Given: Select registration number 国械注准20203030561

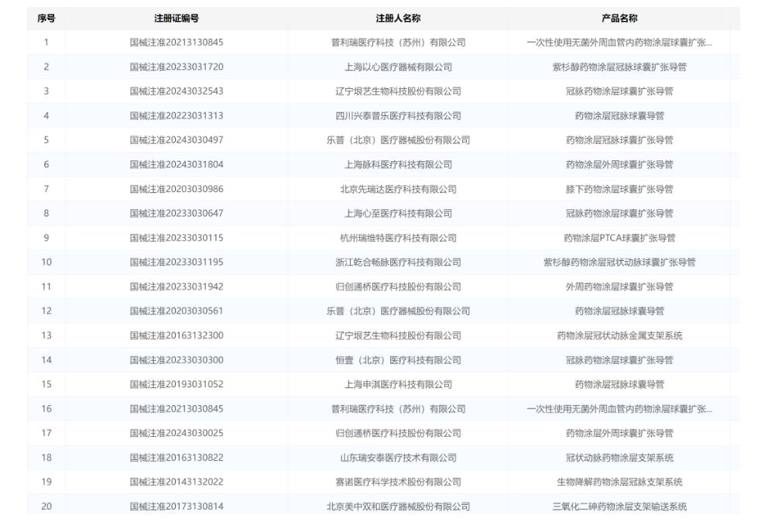Looking at the screenshot, I should tap(177, 311).
